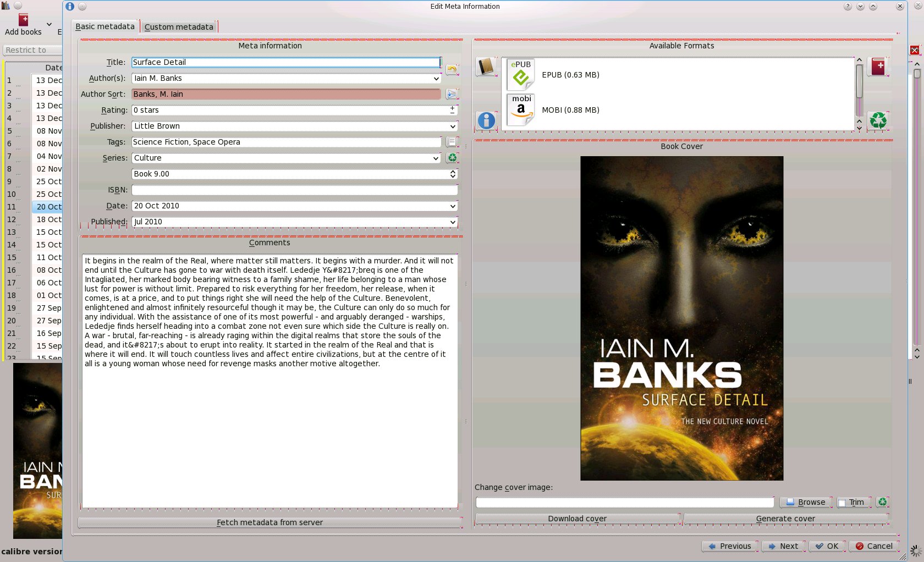
Task: Open the Date picker dropdown
Action: (x=453, y=206)
